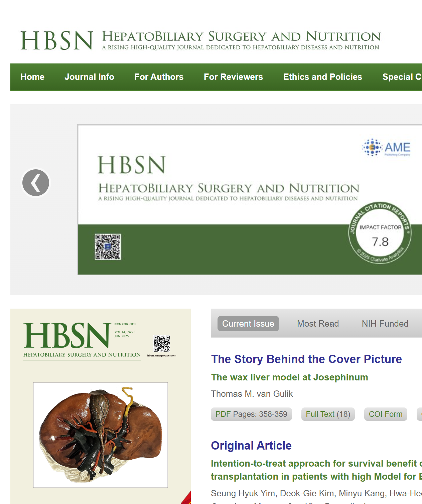Open the Full Text (18) link
Viewport: 422px width, 504px height.
pyautogui.click(x=328, y=414)
